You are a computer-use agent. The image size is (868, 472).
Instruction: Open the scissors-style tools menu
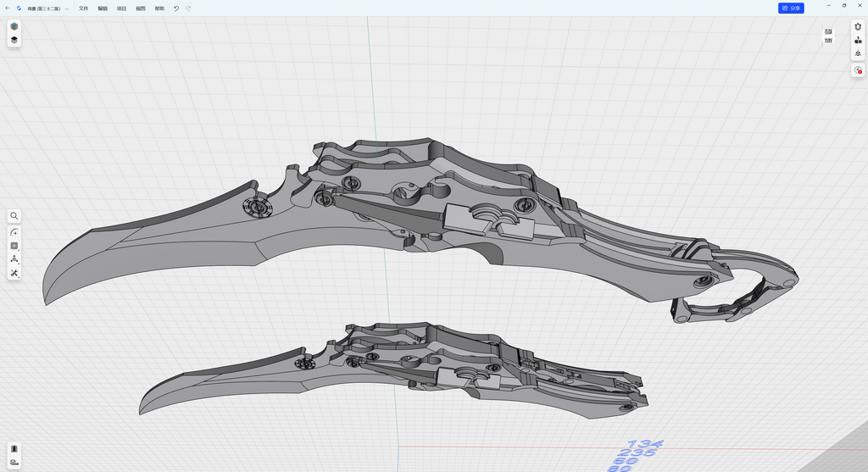(x=14, y=273)
